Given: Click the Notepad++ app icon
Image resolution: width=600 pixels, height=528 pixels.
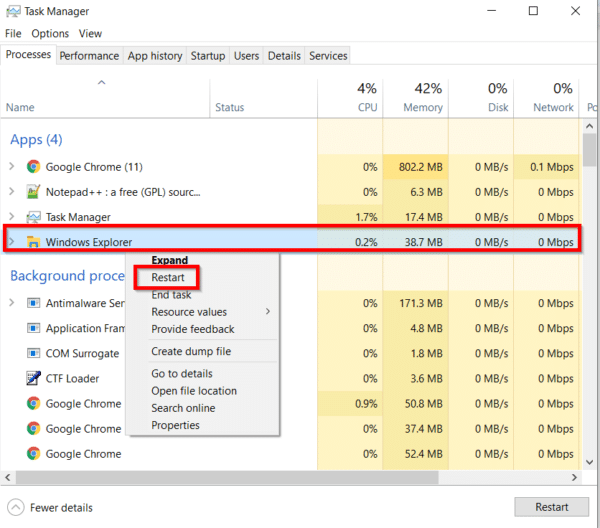Looking at the screenshot, I should click(33, 192).
